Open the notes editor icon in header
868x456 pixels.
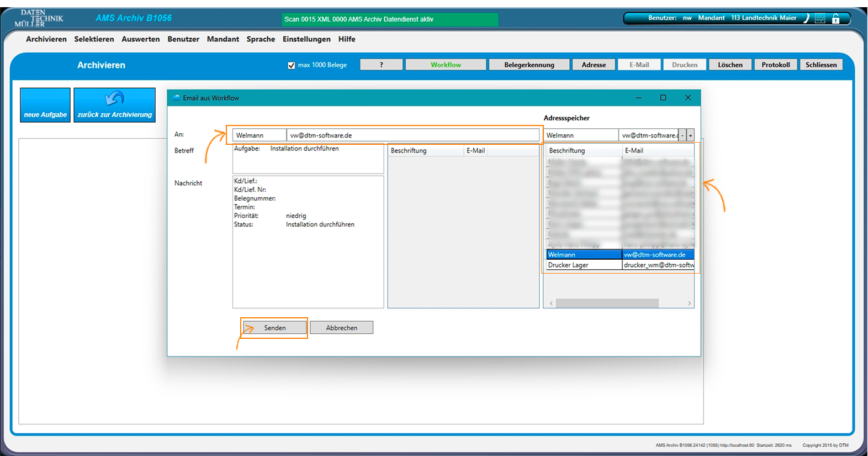pyautogui.click(x=821, y=19)
